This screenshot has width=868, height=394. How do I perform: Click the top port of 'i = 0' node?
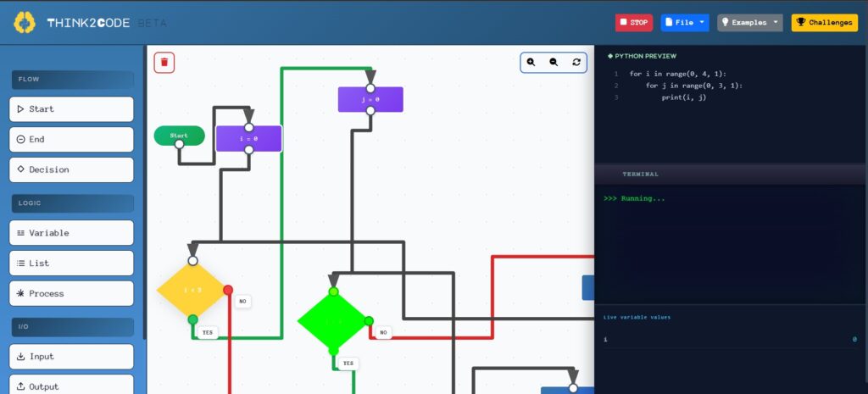(x=249, y=128)
